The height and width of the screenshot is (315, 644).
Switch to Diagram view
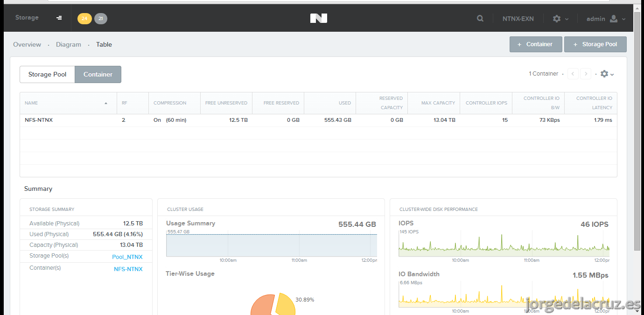(x=69, y=45)
